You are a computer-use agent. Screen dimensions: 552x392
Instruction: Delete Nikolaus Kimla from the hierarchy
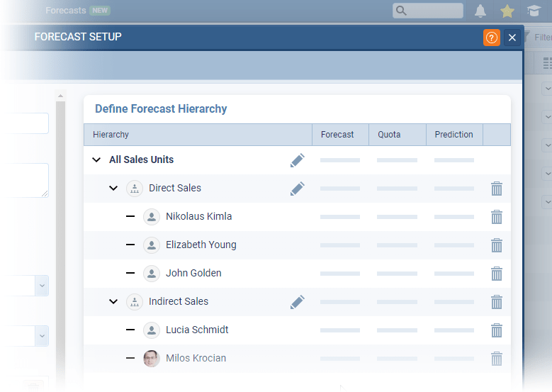[x=497, y=217]
